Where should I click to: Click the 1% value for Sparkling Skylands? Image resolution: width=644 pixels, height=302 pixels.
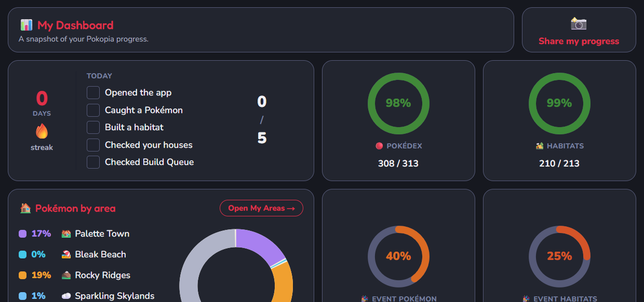click(39, 296)
